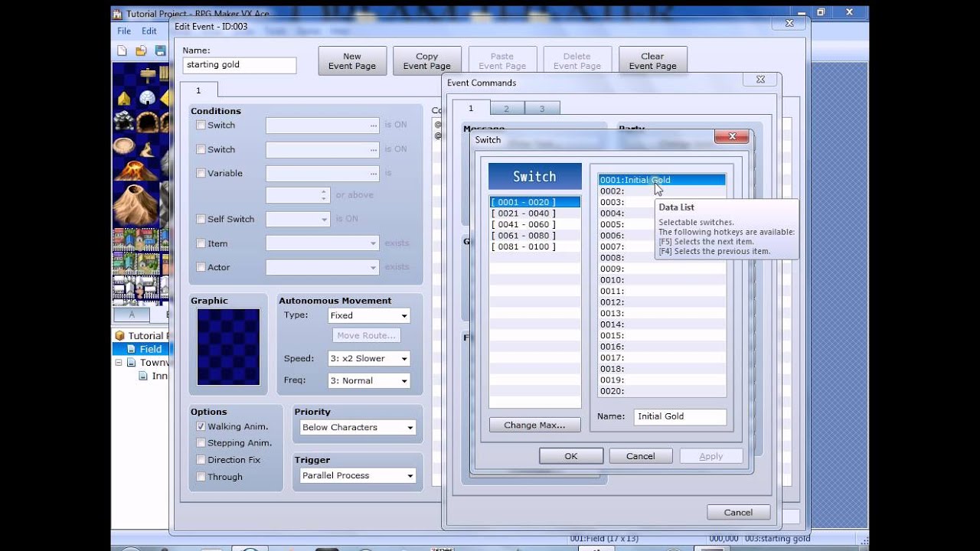The width and height of the screenshot is (980, 551).
Task: Select the round crater basin tile
Action: tap(125, 145)
